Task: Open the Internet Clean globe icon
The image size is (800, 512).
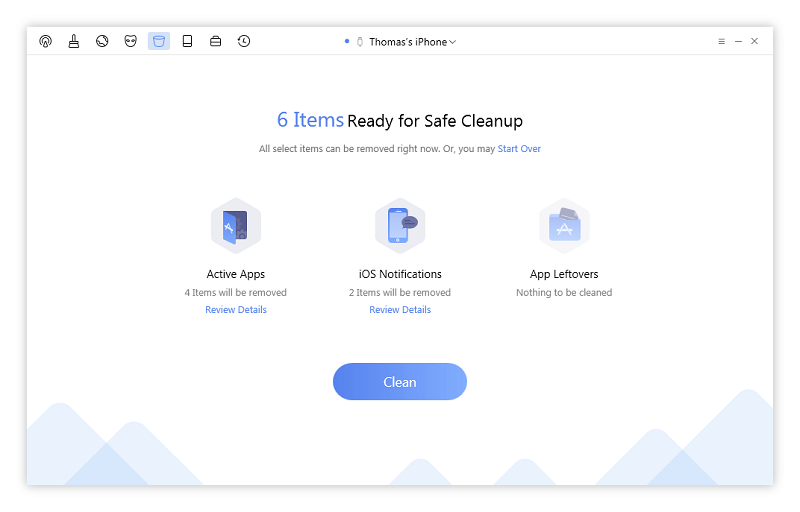Action: [102, 41]
